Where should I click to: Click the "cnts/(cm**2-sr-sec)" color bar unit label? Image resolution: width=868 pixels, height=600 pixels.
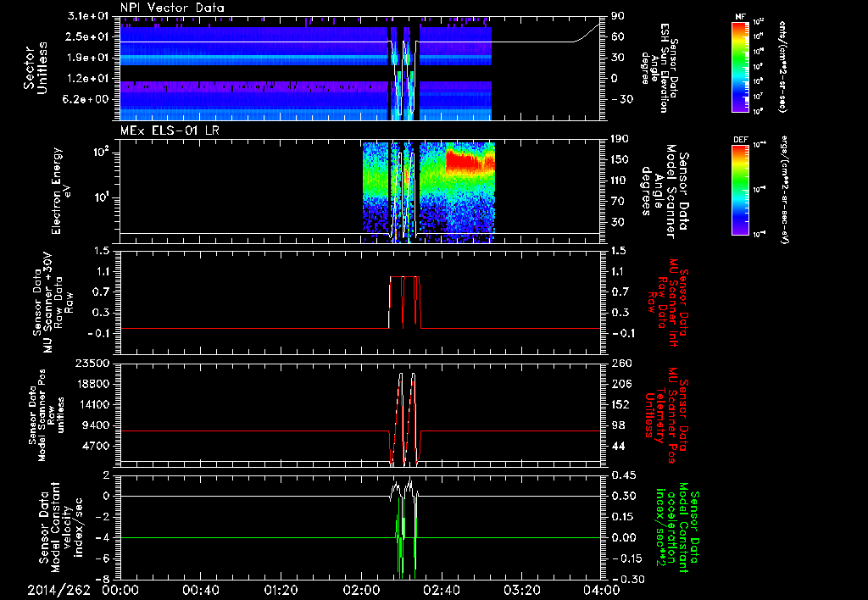[x=782, y=66]
